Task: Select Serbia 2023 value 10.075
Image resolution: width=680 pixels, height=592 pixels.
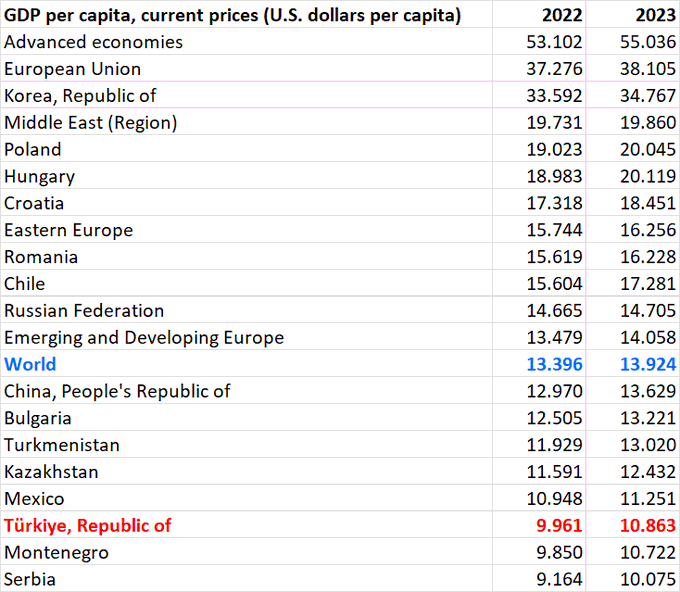Action: point(648,580)
